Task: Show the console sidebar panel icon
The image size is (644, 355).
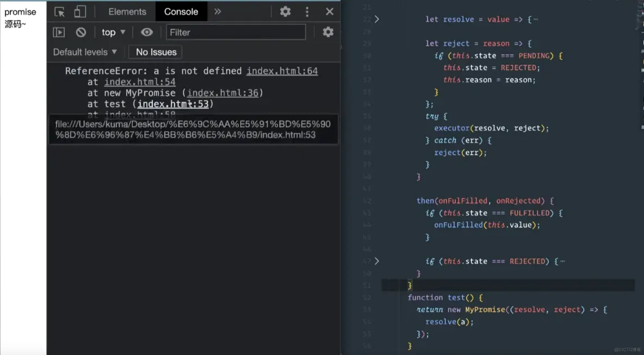Action: pyautogui.click(x=59, y=33)
